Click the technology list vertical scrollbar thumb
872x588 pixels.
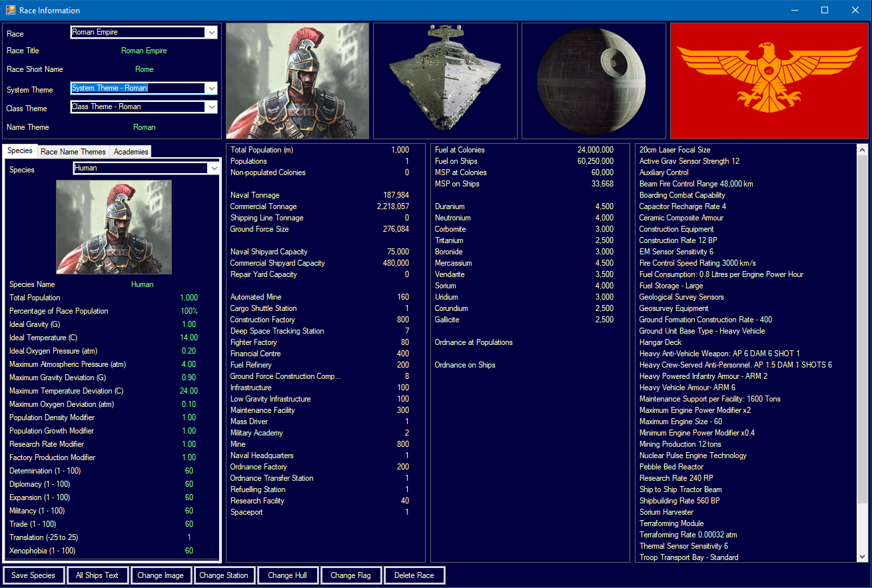tap(863, 328)
